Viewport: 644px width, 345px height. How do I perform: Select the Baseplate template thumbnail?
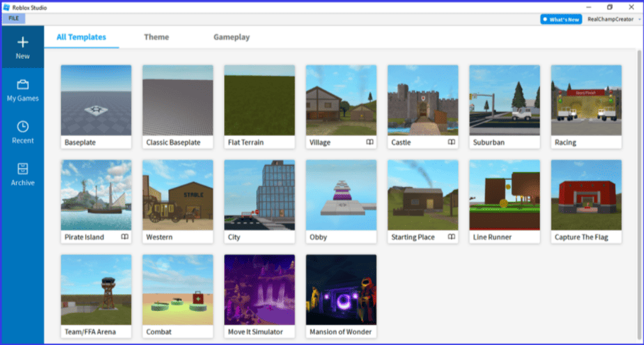point(96,100)
